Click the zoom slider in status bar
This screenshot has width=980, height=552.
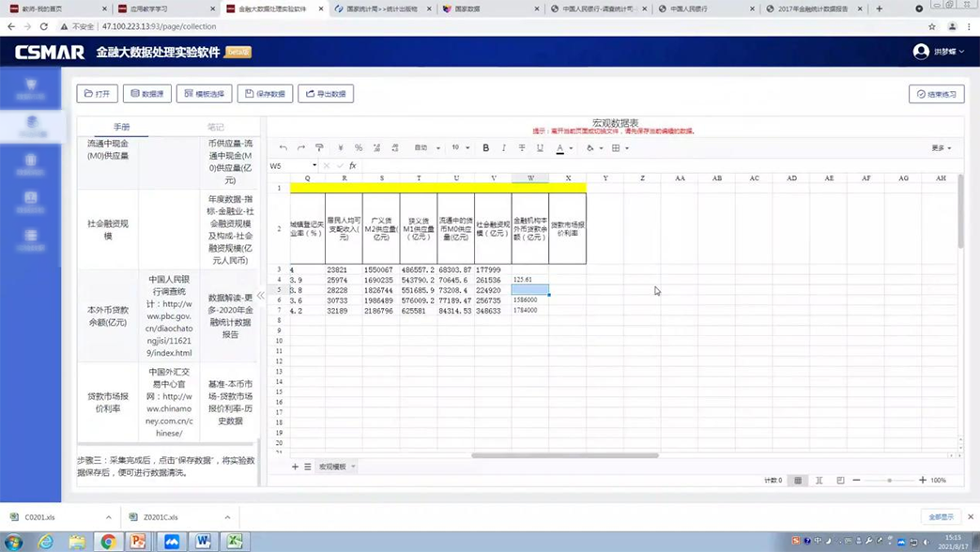click(889, 480)
